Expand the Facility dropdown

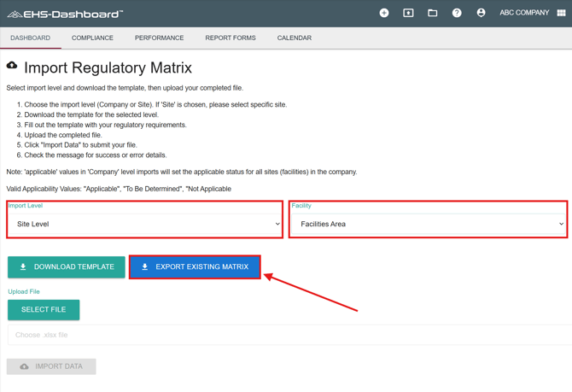coord(429,224)
